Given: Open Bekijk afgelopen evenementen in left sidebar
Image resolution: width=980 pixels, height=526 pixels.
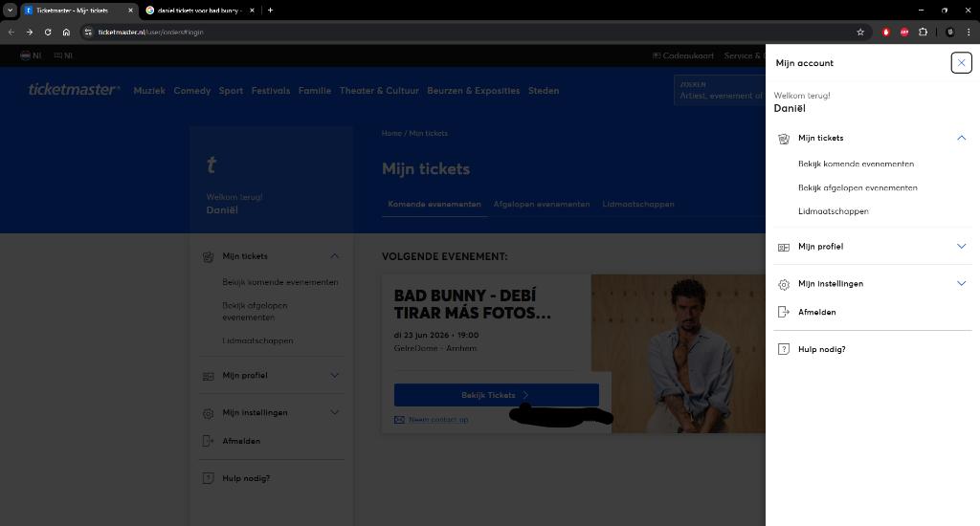Looking at the screenshot, I should pyautogui.click(x=255, y=311).
